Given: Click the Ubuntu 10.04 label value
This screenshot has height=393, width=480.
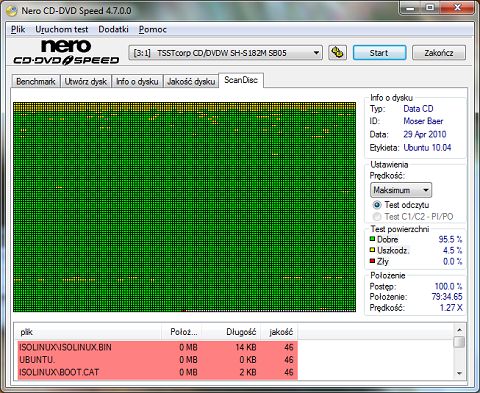Looking at the screenshot, I should [x=427, y=148].
